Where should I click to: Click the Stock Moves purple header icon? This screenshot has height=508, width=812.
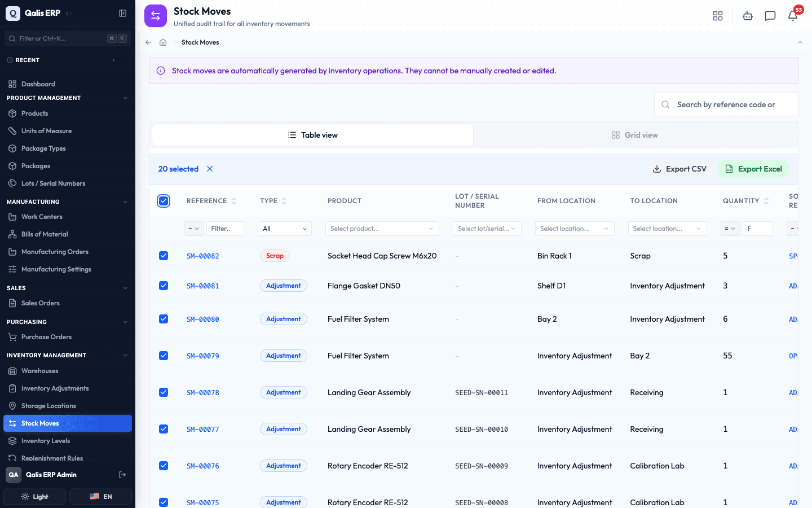156,16
